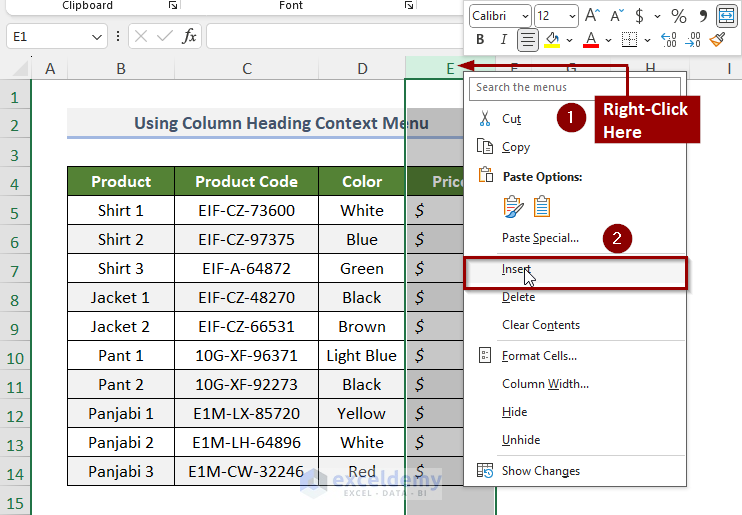Click the Increase Font Size icon

pos(592,16)
